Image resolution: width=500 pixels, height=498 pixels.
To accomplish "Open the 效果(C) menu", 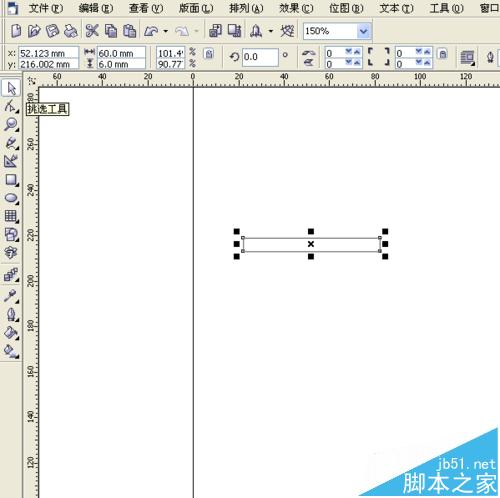I will (x=296, y=8).
